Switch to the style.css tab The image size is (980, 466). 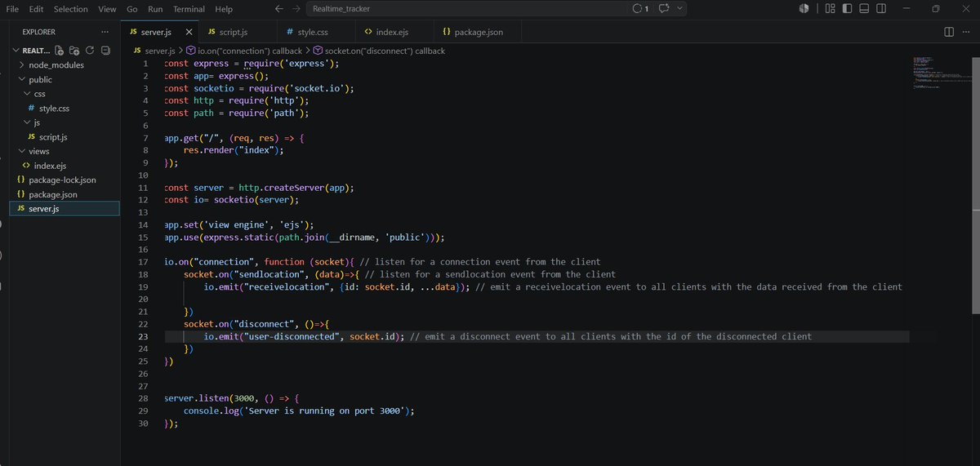[315, 32]
